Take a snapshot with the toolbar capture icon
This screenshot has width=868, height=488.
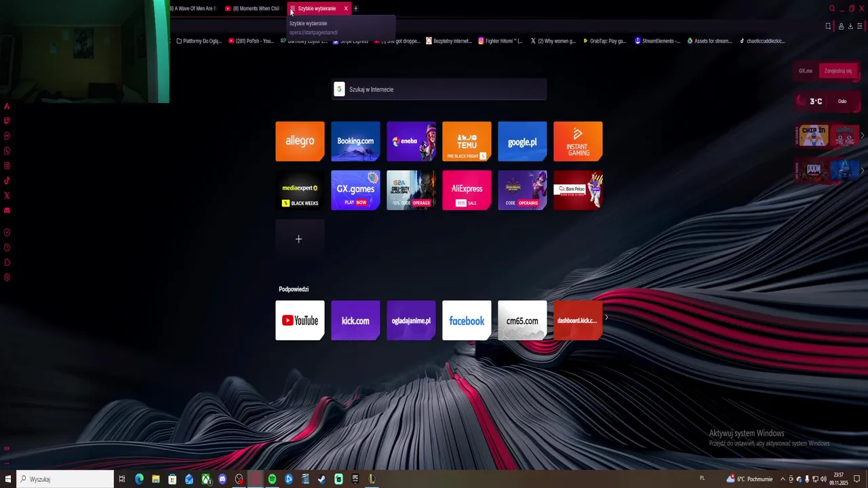(x=828, y=26)
